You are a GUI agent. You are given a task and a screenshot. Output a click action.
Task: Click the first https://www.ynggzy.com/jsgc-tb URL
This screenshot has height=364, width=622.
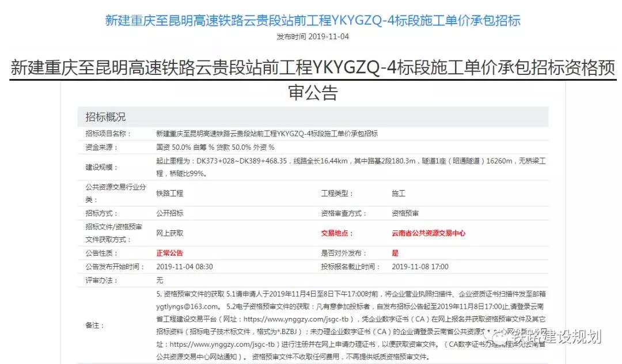click(296, 319)
